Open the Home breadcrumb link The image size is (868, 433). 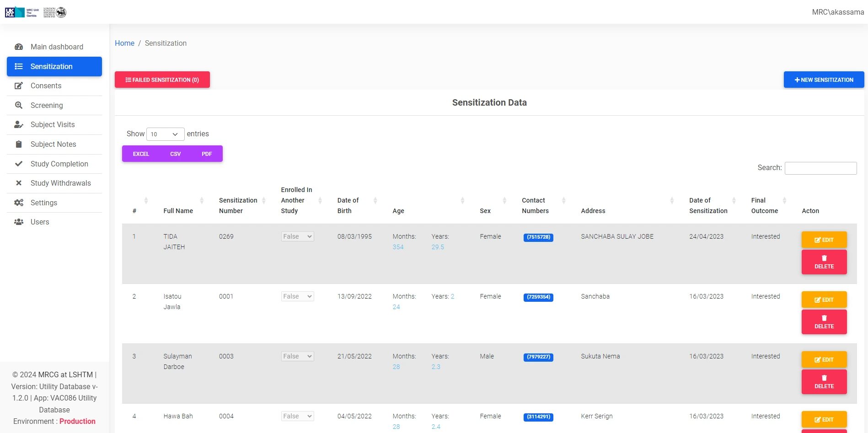[124, 43]
